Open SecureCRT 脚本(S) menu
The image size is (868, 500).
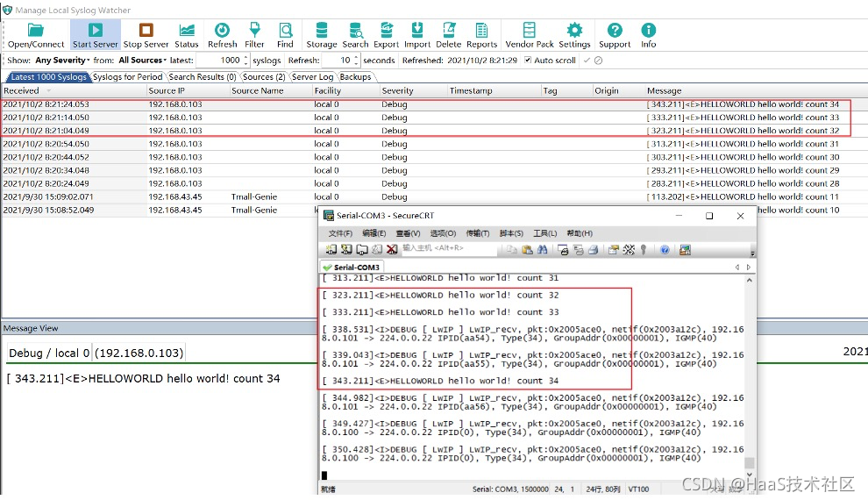point(511,233)
